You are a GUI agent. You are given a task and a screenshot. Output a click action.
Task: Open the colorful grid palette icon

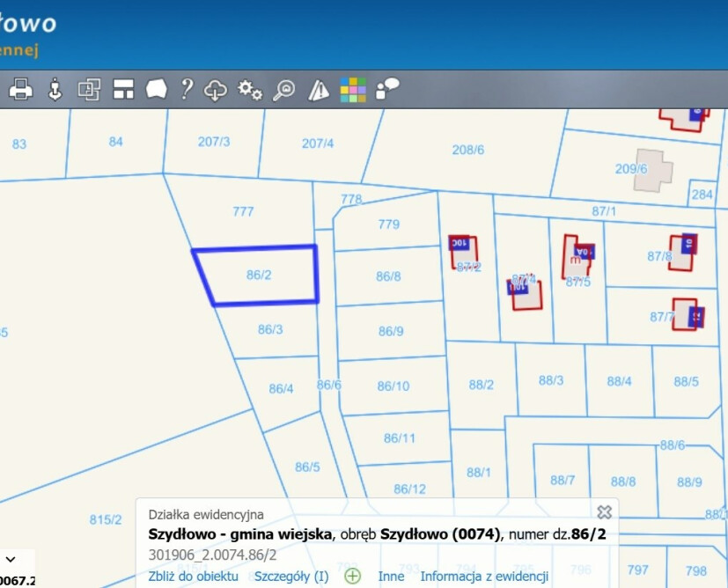click(x=353, y=90)
